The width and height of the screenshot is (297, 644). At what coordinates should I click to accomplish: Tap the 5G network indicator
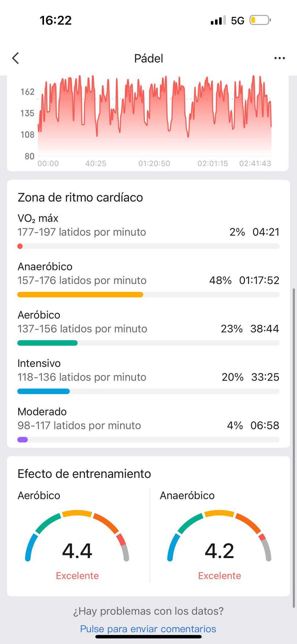pyautogui.click(x=237, y=21)
